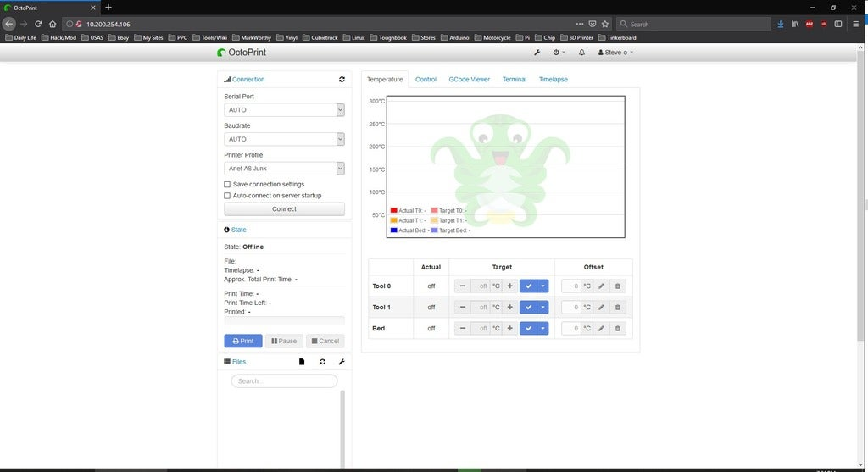
Task: Open the GCode Viewer tab
Action: tap(469, 79)
